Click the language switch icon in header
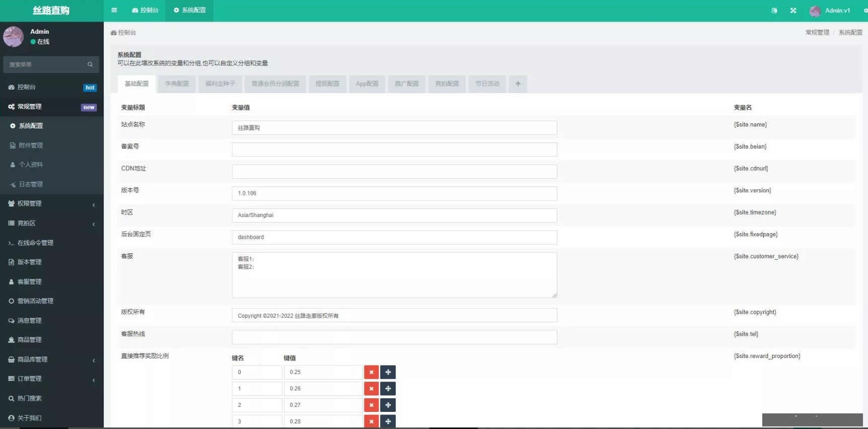This screenshot has height=429, width=868. (x=774, y=11)
